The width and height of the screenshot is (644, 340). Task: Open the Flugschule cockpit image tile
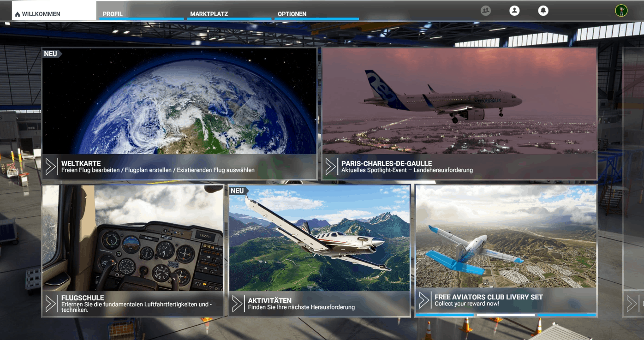pyautogui.click(x=133, y=238)
